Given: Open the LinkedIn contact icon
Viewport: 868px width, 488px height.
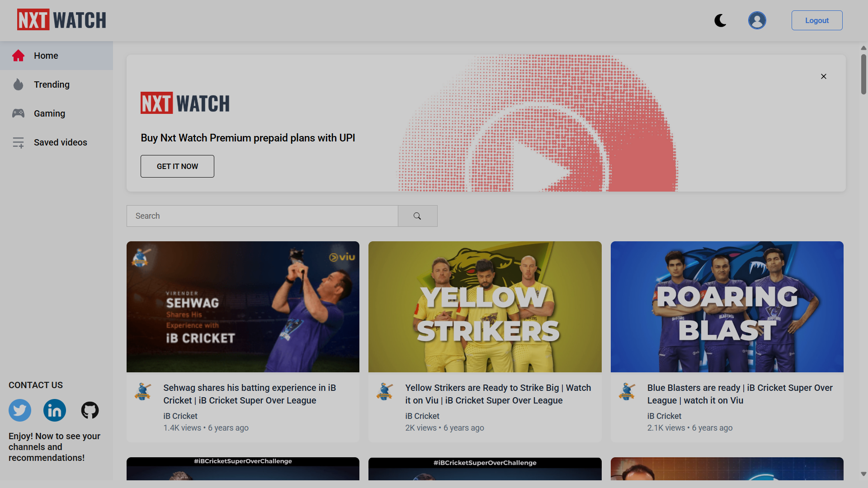Looking at the screenshot, I should tap(55, 410).
